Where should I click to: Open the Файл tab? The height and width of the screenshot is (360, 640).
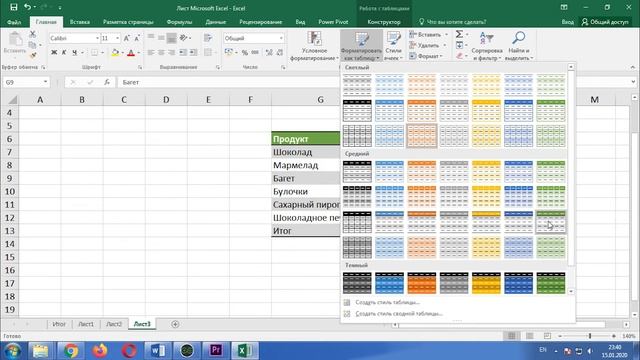(x=14, y=22)
